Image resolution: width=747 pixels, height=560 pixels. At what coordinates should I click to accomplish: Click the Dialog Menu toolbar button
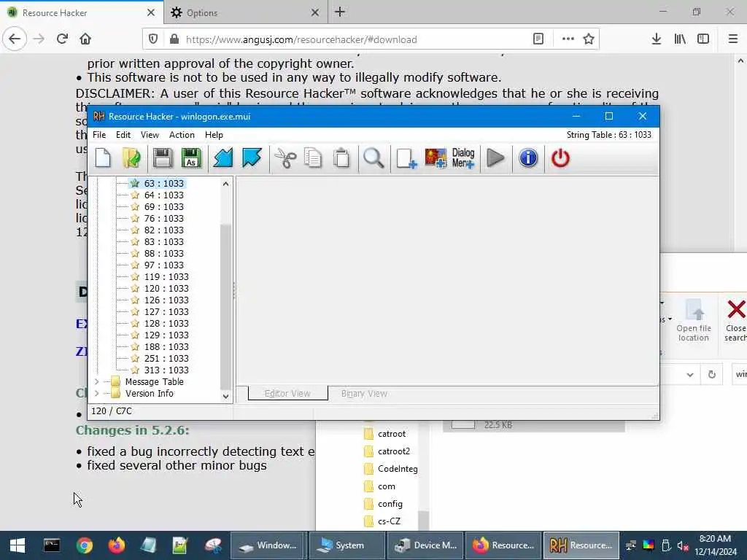point(463,158)
